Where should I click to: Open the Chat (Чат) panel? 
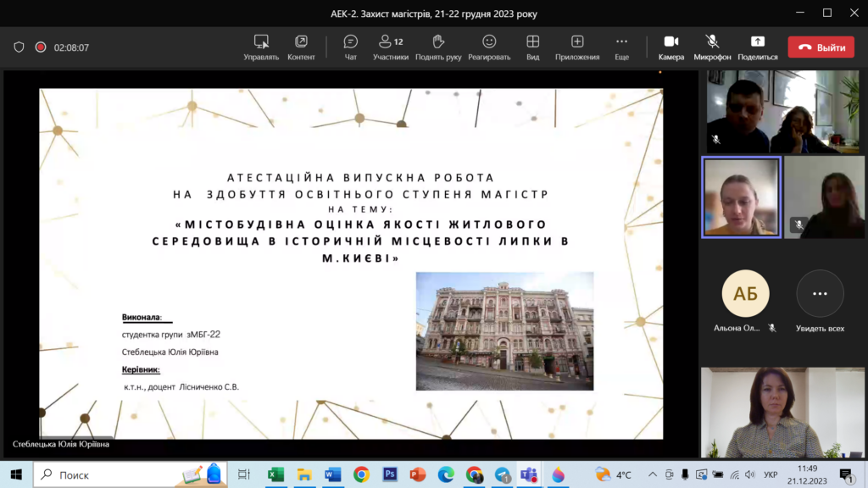coord(350,47)
